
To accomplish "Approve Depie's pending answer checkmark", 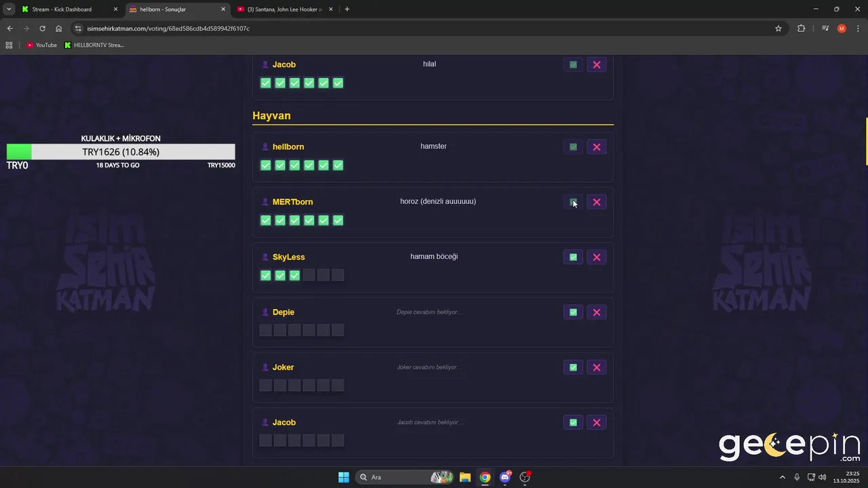I will 573,312.
